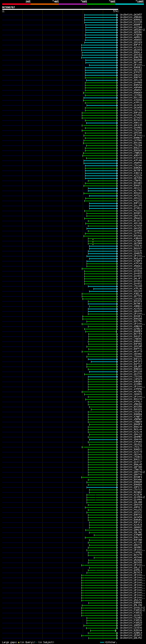Select hit label UniRef100_C6TH66

tap(131, 95)
